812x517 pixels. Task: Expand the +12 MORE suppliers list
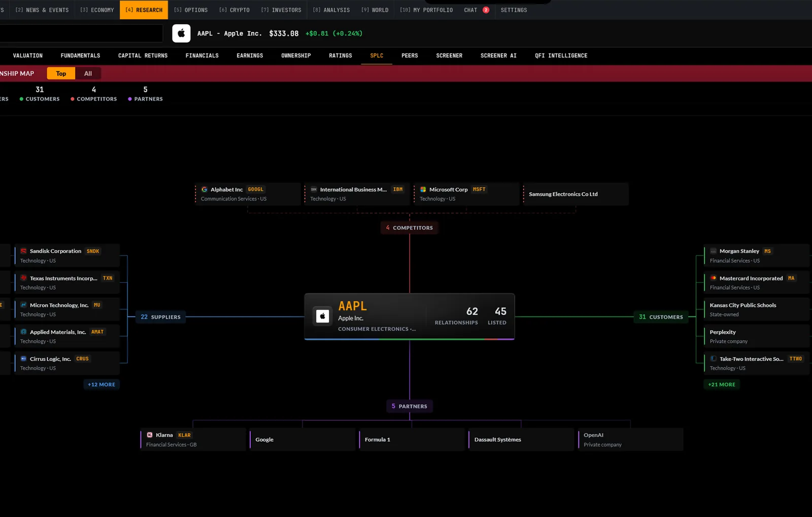click(x=101, y=385)
